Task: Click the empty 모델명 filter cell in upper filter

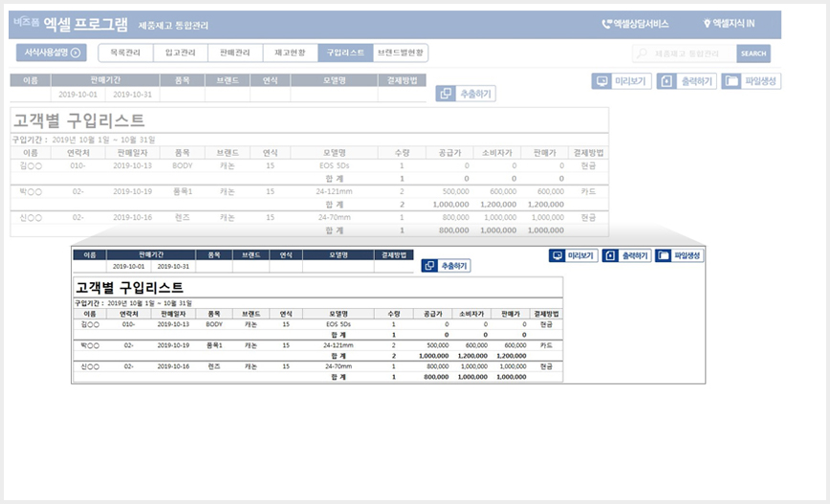Action: click(334, 95)
